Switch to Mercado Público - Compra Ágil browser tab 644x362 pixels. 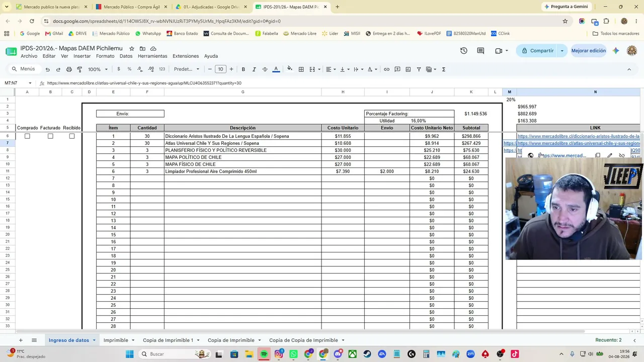point(131,7)
